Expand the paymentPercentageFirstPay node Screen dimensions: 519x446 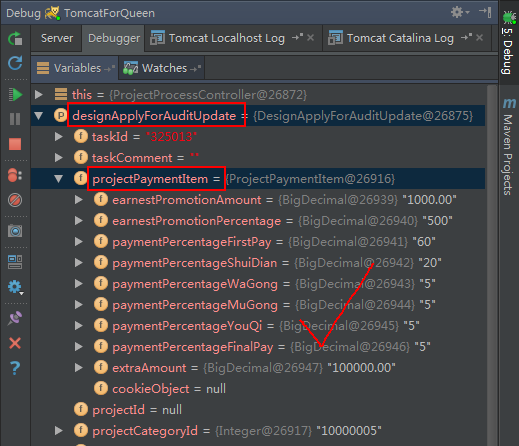point(79,242)
